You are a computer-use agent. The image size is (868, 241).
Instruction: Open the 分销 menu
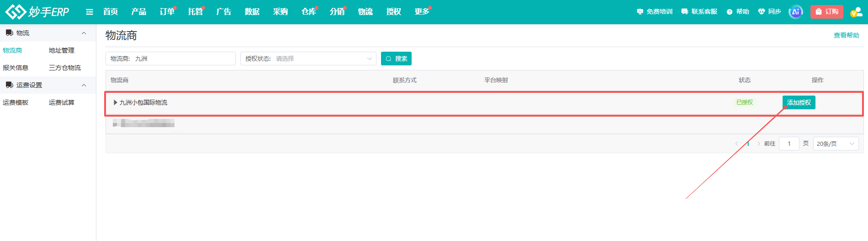pyautogui.click(x=337, y=12)
